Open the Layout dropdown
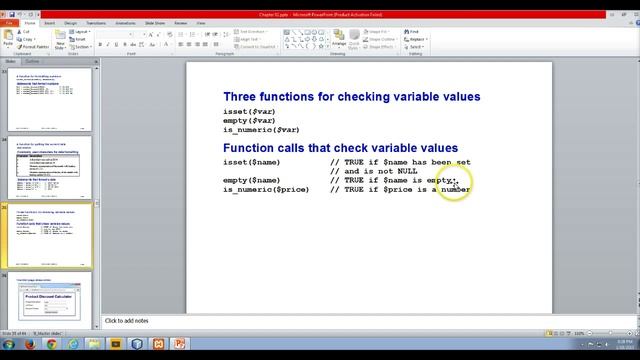 click(80, 31)
